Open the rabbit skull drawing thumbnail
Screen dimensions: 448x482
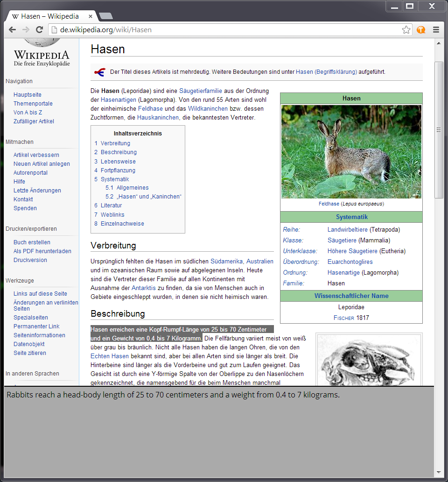pos(369,360)
